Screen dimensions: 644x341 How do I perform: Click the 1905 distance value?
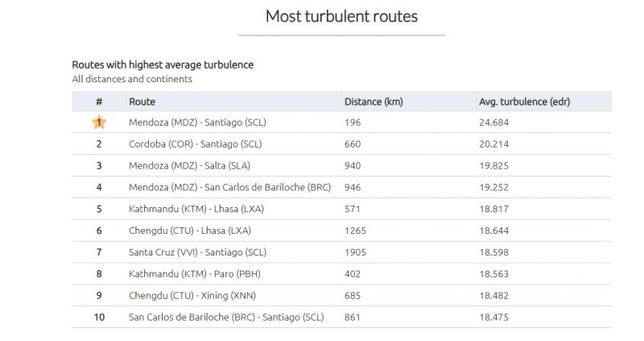pos(355,252)
